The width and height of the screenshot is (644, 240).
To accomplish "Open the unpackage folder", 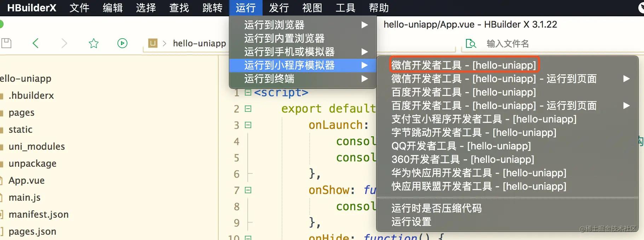I will click(x=32, y=164).
